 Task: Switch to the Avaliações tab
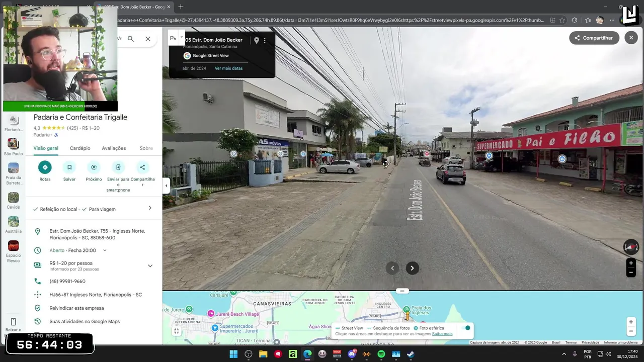tap(114, 148)
